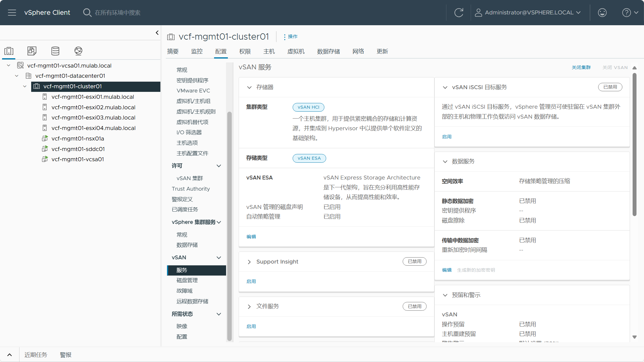Select host vcf-mgmt01-esxi01.mulab.local
644x362 pixels.
point(93,97)
